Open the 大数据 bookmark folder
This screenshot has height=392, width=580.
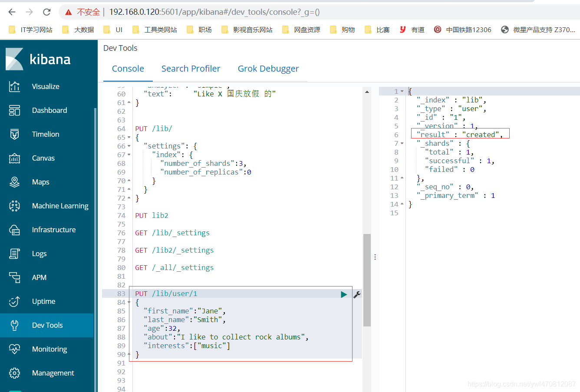tap(78, 30)
